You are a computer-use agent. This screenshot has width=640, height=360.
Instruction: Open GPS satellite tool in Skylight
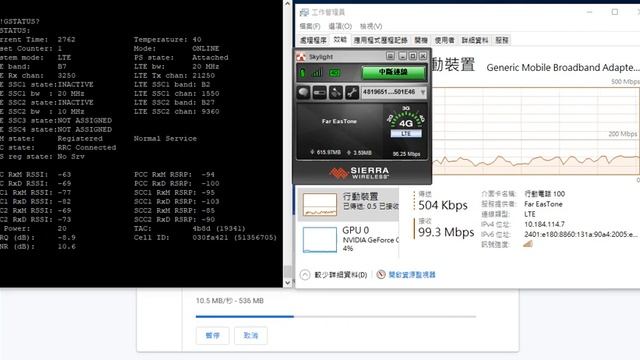pyautogui.click(x=336, y=92)
